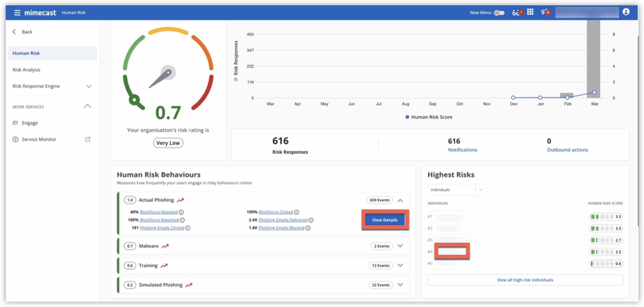Click info icon beside Phishing Emails Blocked
Viewport: 644px width, 307px height.
308,228
